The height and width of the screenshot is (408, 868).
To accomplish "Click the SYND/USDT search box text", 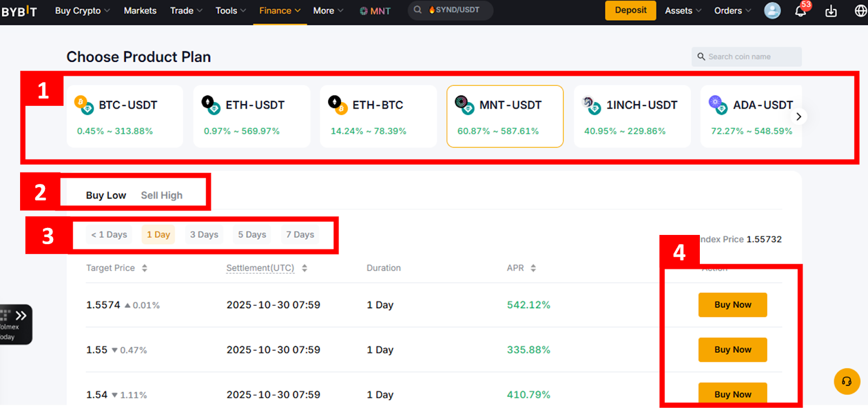I will pos(457,10).
